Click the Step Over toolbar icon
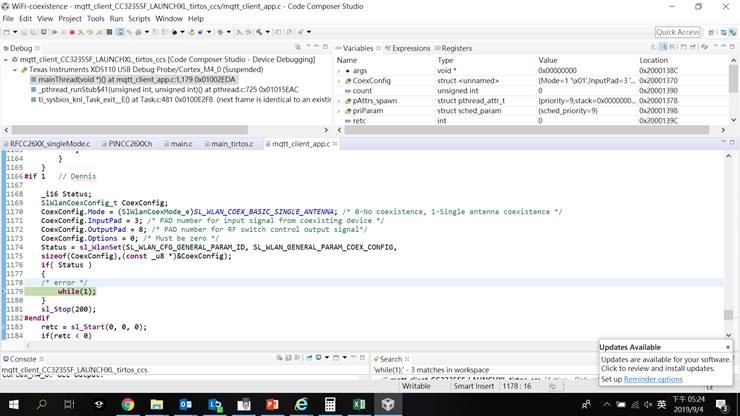The width and height of the screenshot is (740, 416). [x=89, y=32]
